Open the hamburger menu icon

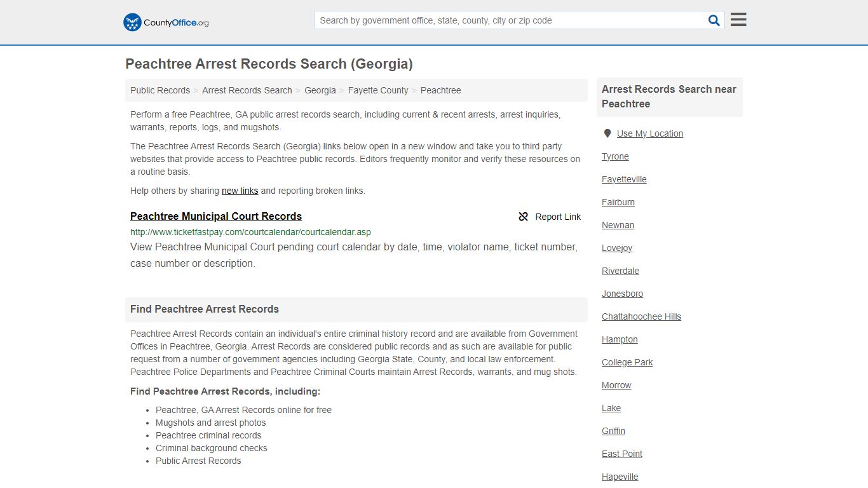738,20
